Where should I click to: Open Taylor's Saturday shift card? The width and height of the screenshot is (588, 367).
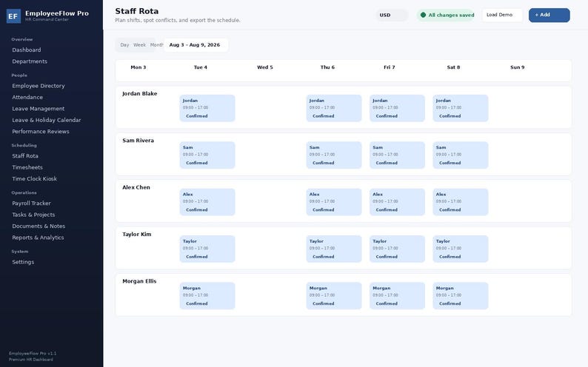461,249
